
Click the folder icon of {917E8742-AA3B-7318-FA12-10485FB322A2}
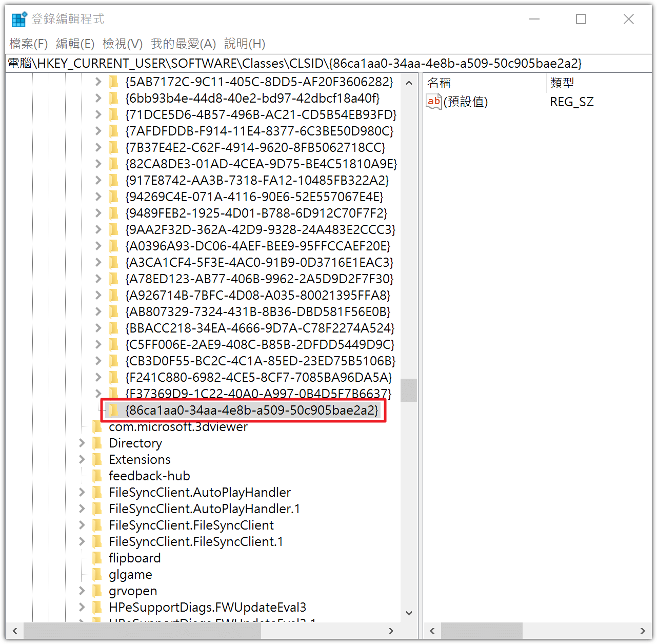[x=113, y=180]
